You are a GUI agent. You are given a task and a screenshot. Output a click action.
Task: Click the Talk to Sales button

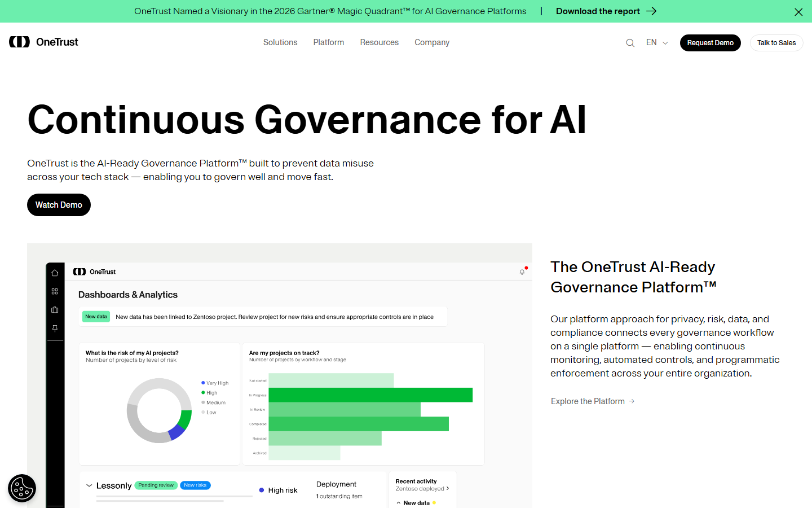coord(776,43)
